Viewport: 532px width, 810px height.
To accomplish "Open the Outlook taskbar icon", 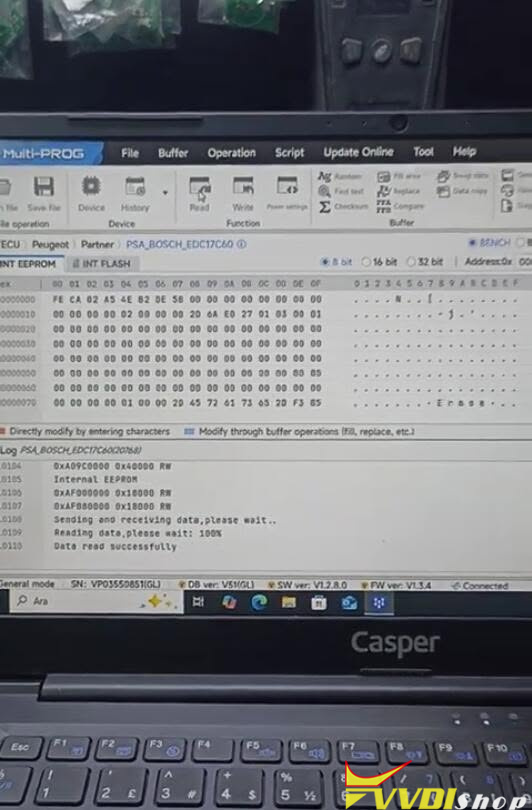I will (x=349, y=603).
